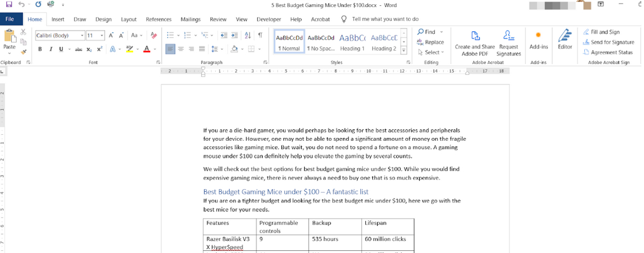The width and height of the screenshot is (644, 253).
Task: Pick the red Font Color button
Action: pos(146,49)
